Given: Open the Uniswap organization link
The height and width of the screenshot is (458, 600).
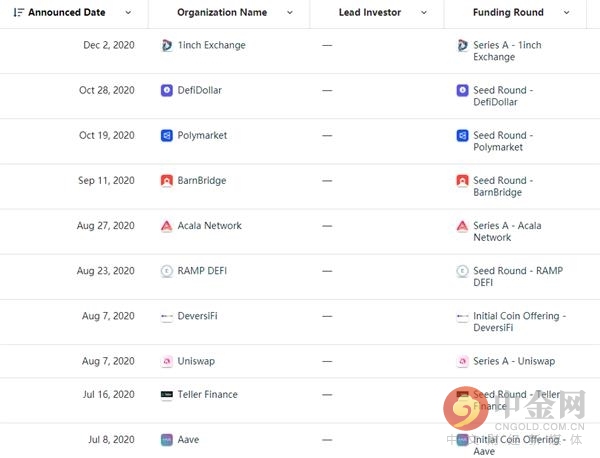Looking at the screenshot, I should pyautogui.click(x=196, y=361).
